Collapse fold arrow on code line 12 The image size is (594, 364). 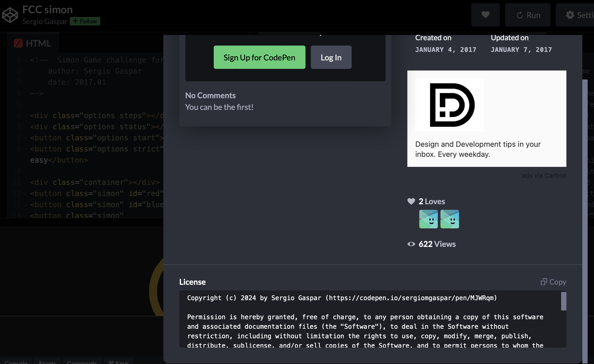(x=25, y=194)
